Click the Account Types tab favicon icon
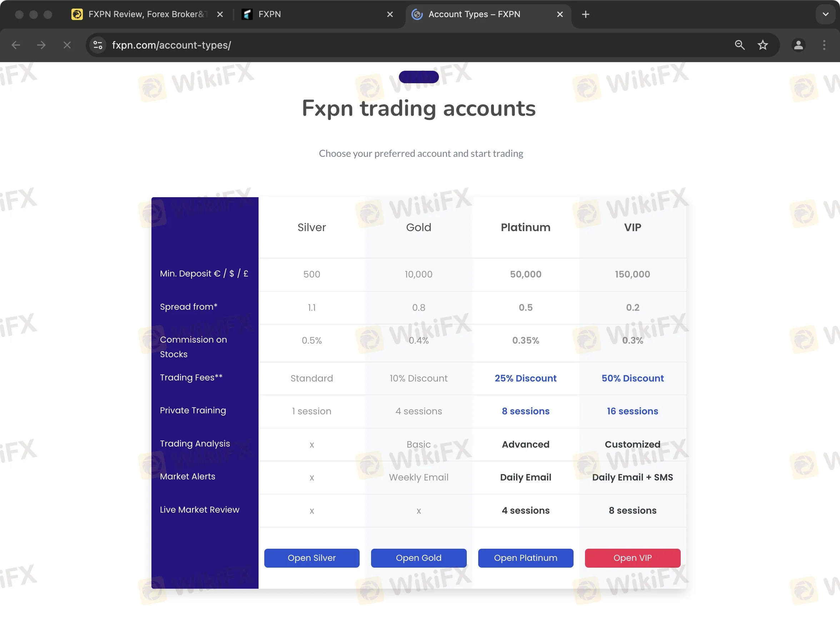The width and height of the screenshot is (840, 628). click(417, 14)
